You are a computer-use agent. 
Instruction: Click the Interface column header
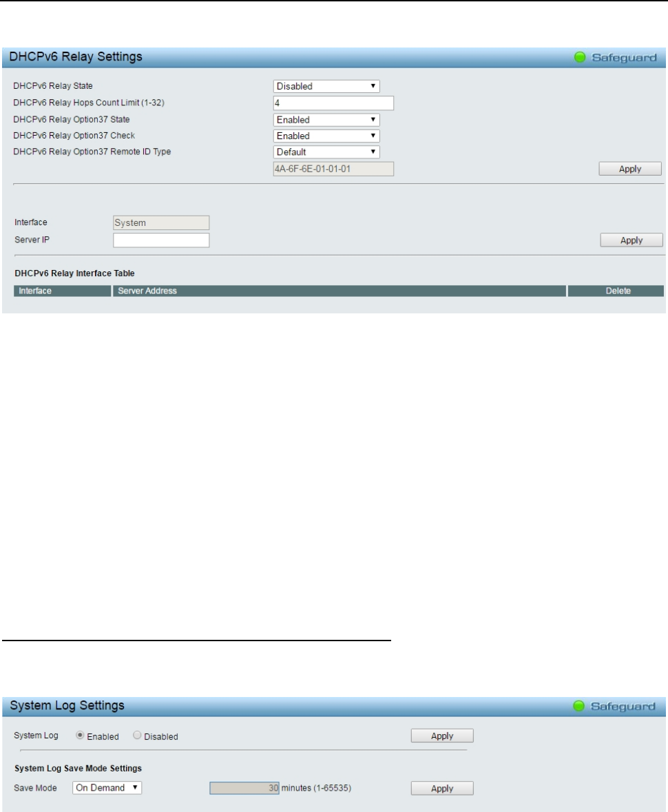pos(63,291)
